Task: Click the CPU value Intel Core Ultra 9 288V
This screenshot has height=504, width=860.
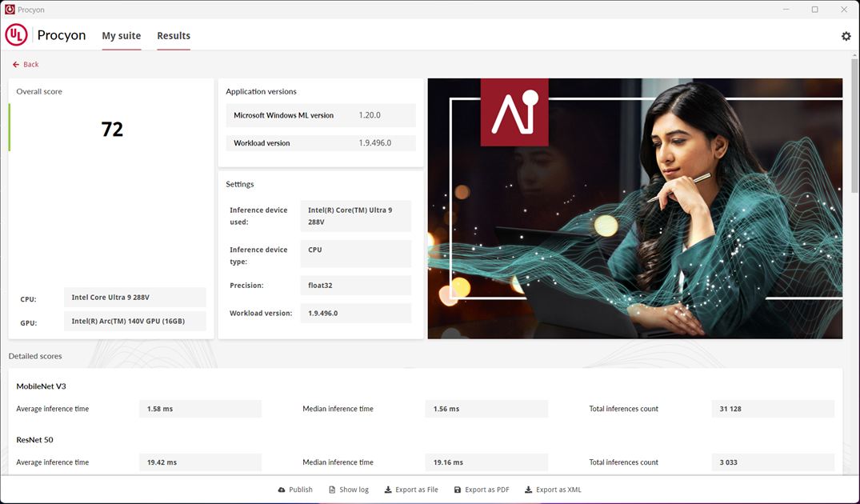Action: click(x=135, y=298)
